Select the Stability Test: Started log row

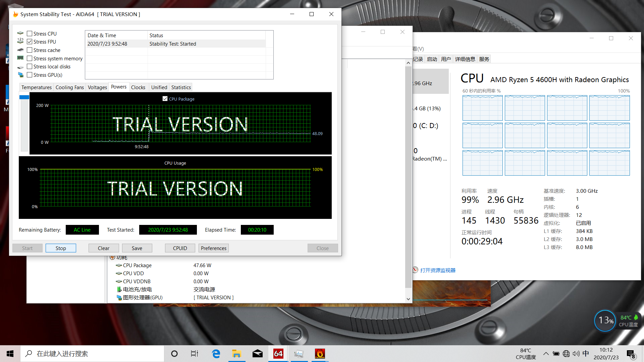pyautogui.click(x=176, y=44)
